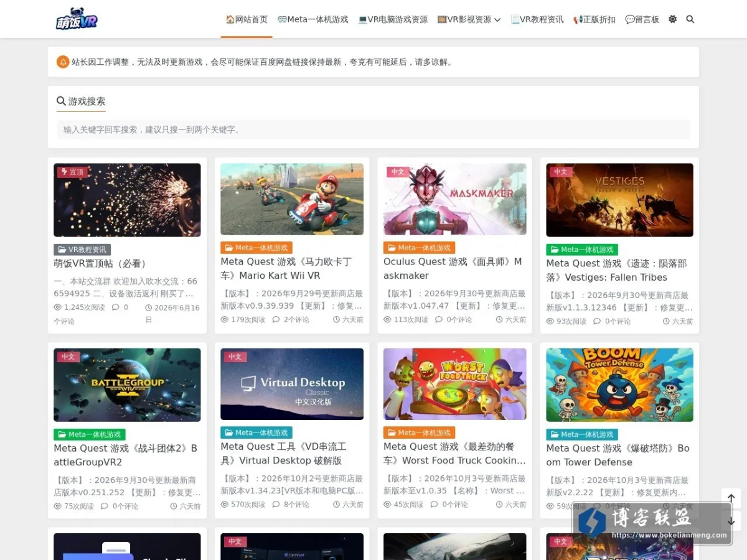747x560 pixels.
Task: Open VR教程资讯 nav item
Action: tap(537, 19)
